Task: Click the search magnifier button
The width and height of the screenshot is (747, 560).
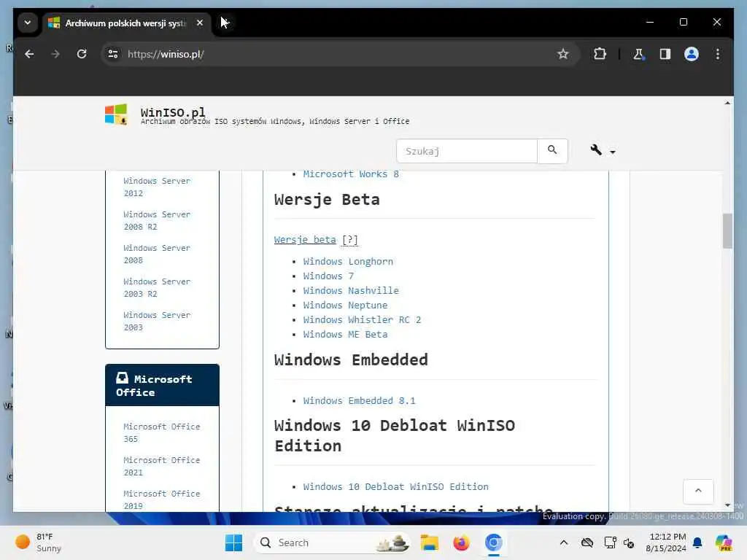Action: 552,150
